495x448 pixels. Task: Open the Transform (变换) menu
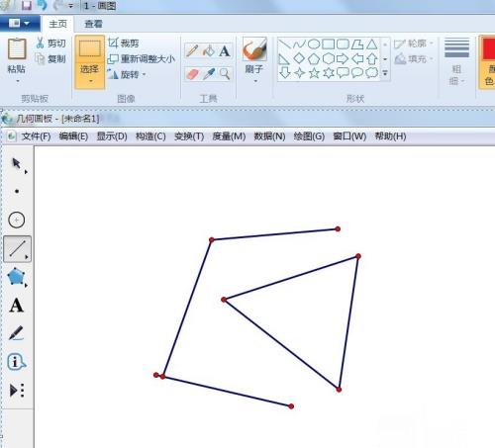coord(189,136)
